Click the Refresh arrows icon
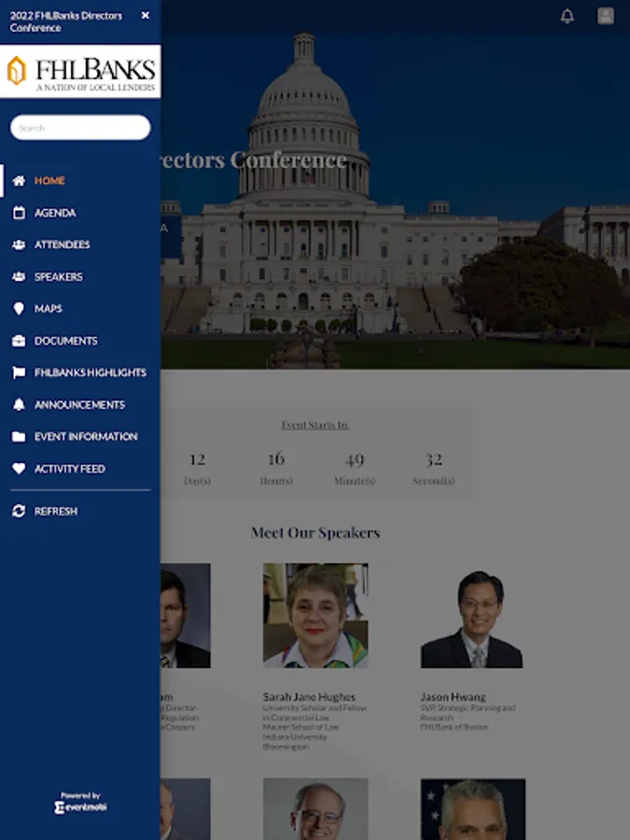Viewport: 630px width, 840px height. click(x=19, y=511)
